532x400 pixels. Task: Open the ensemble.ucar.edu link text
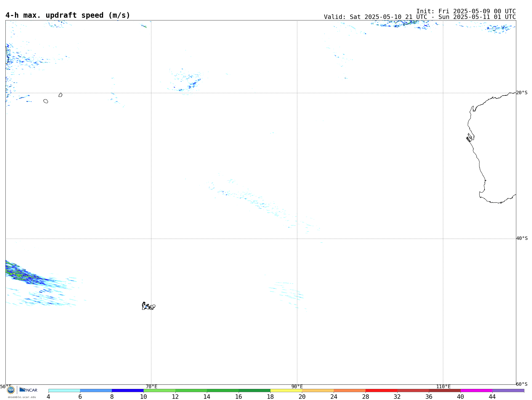click(x=22, y=397)
